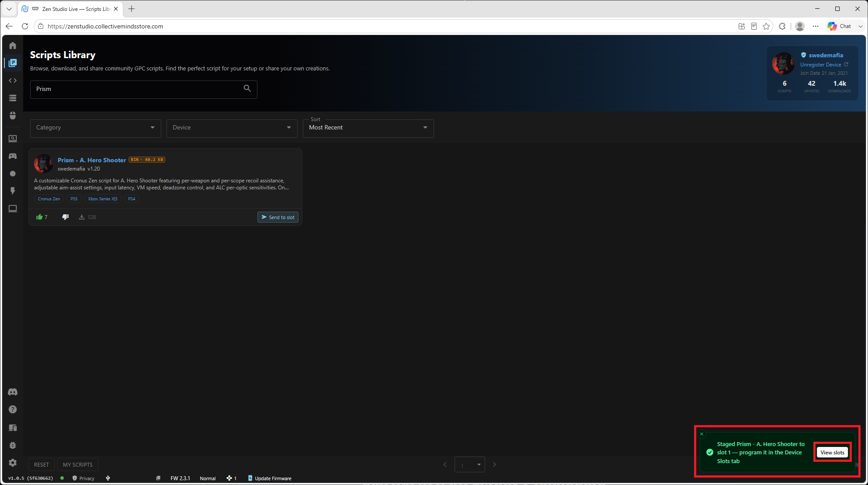Dismiss the staged script notification
Viewport: 868px width, 485px height.
(x=701, y=434)
